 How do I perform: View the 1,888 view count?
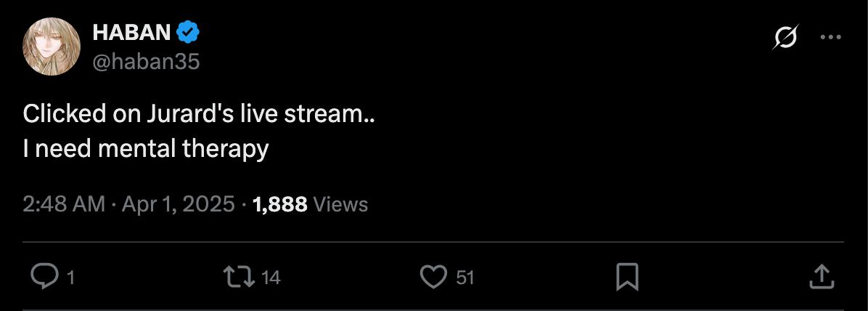tap(279, 204)
